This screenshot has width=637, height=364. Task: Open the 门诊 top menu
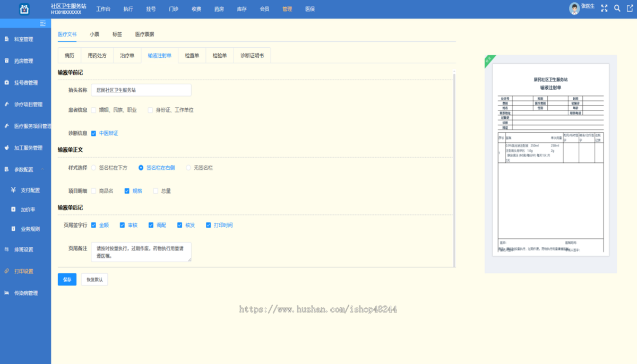point(174,9)
